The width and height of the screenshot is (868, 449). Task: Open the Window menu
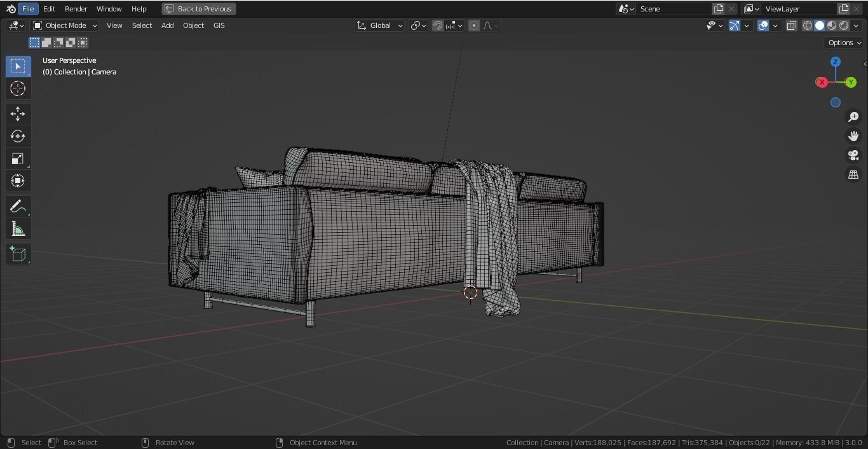pyautogui.click(x=109, y=9)
